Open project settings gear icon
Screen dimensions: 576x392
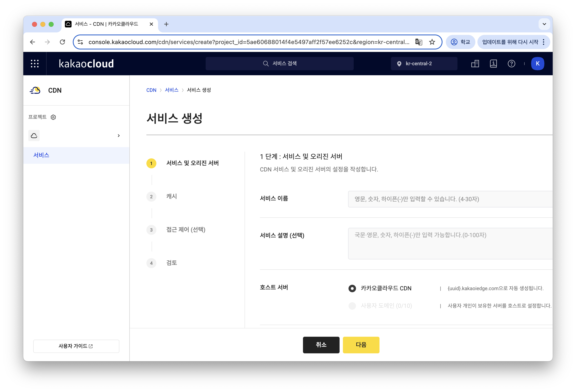(53, 117)
